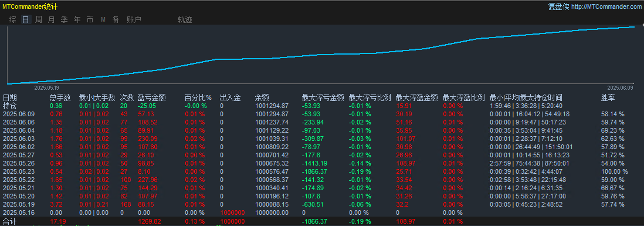This screenshot has height=226, width=644.
Task: Click holding time 0:00:00 | 26:44:49 | 151:50:01
Action: [531, 147]
